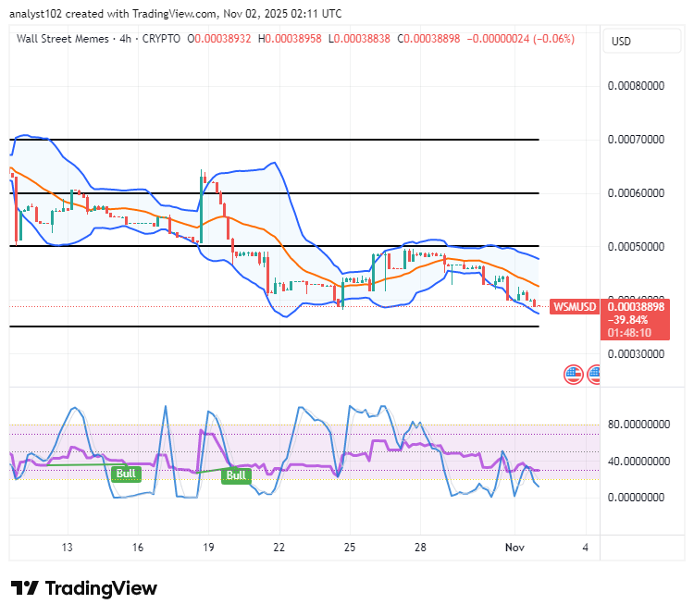Click the current price label 0.00038898

point(636,307)
